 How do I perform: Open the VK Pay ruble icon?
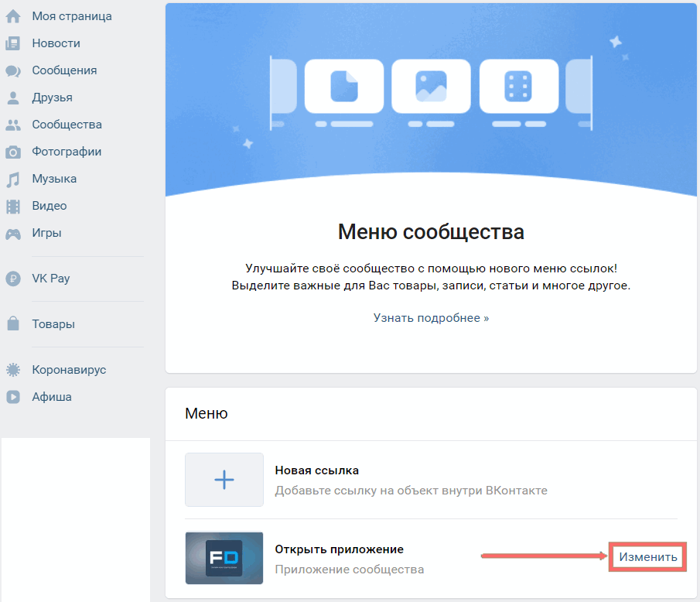click(x=13, y=279)
